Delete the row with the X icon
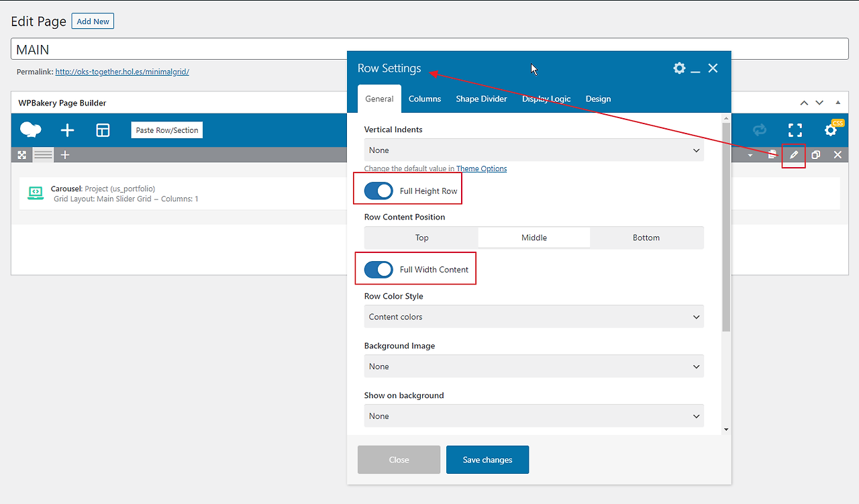The height and width of the screenshot is (504, 859). coord(838,155)
